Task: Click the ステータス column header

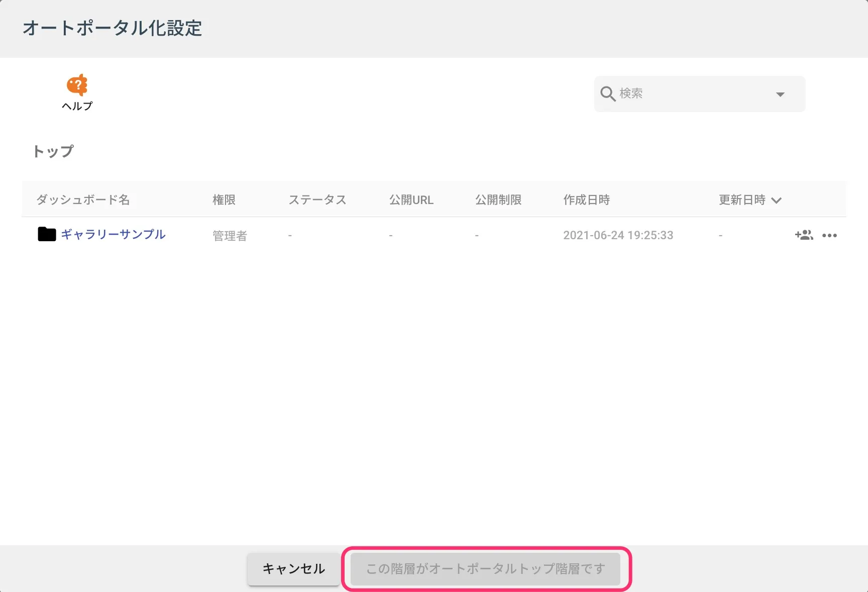Action: (317, 200)
